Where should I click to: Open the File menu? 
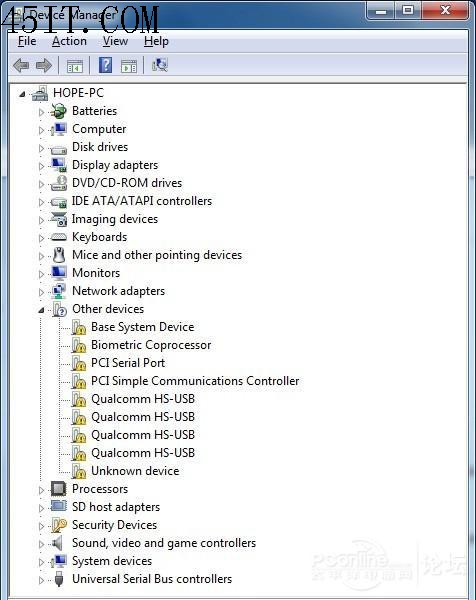click(x=27, y=41)
